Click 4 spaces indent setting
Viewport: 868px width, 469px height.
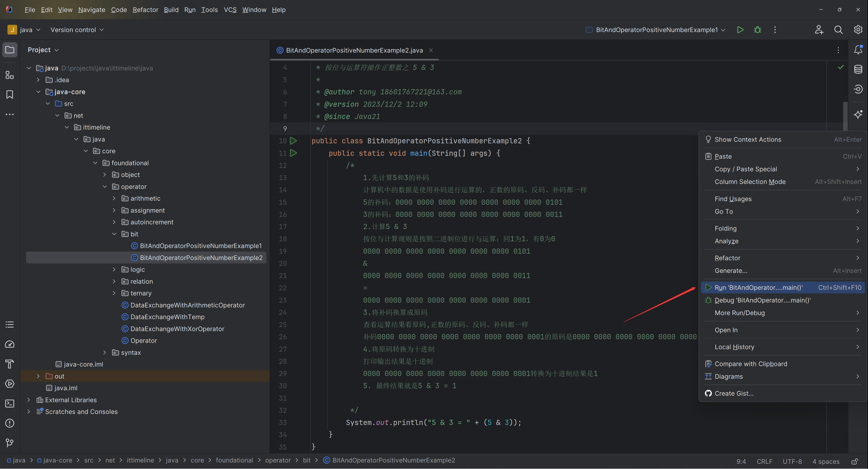coord(826,461)
